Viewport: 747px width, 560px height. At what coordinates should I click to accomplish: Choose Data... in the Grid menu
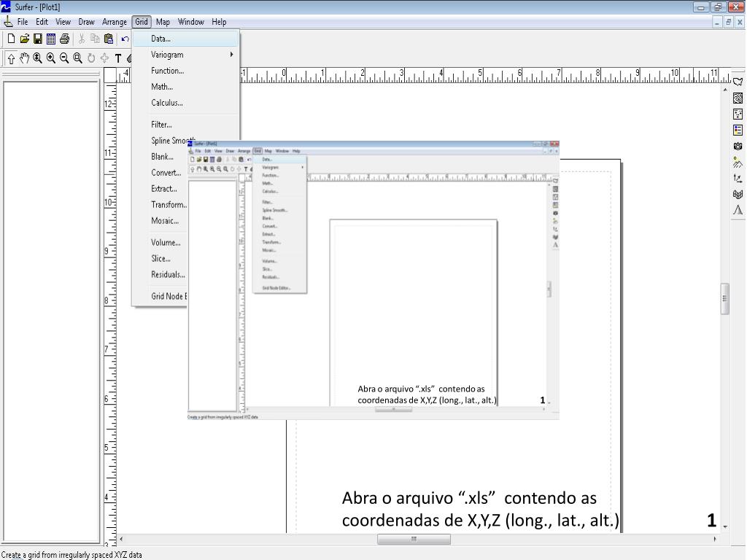click(x=186, y=39)
